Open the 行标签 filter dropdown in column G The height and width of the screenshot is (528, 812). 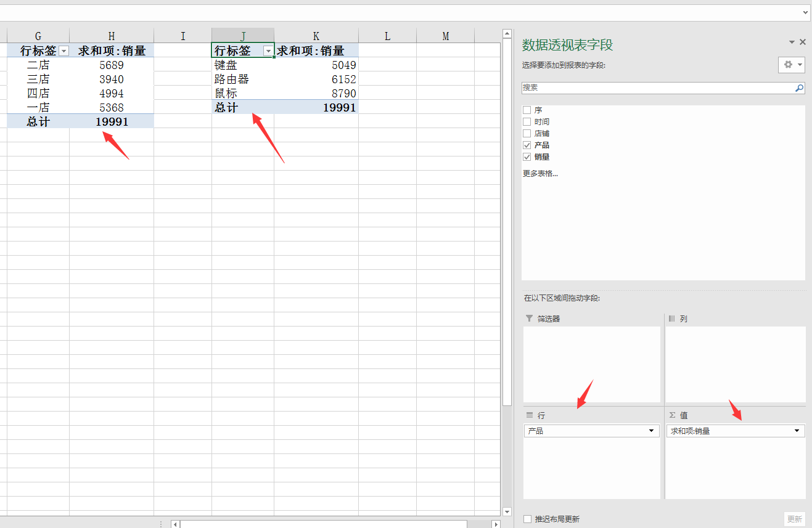(63, 51)
